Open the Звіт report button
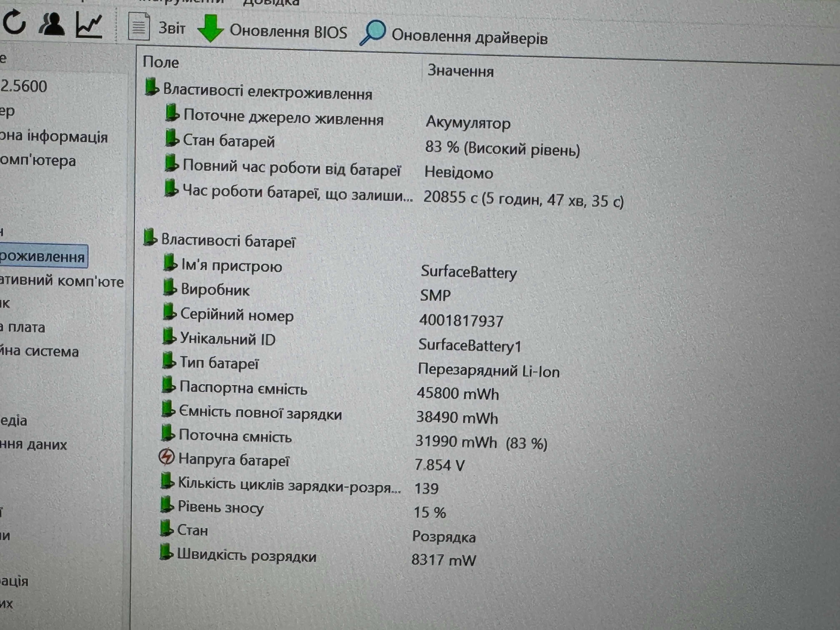Image resolution: width=840 pixels, height=630 pixels. point(157,27)
